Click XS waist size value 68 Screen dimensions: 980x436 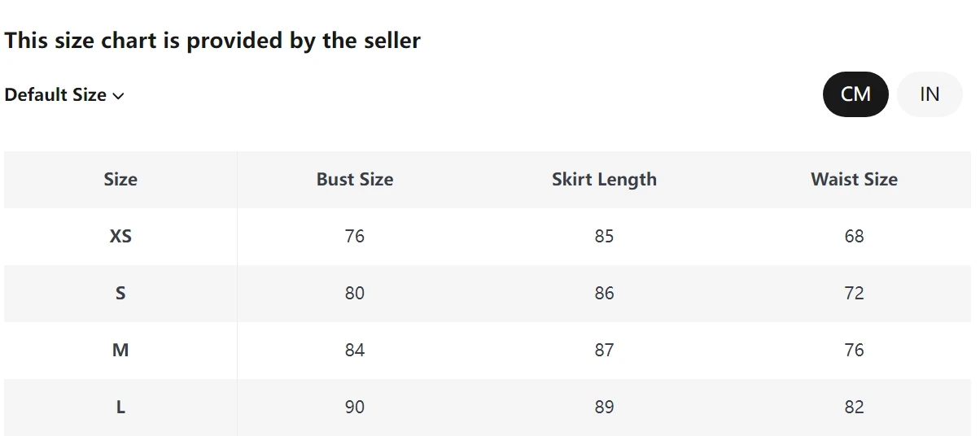pos(854,237)
